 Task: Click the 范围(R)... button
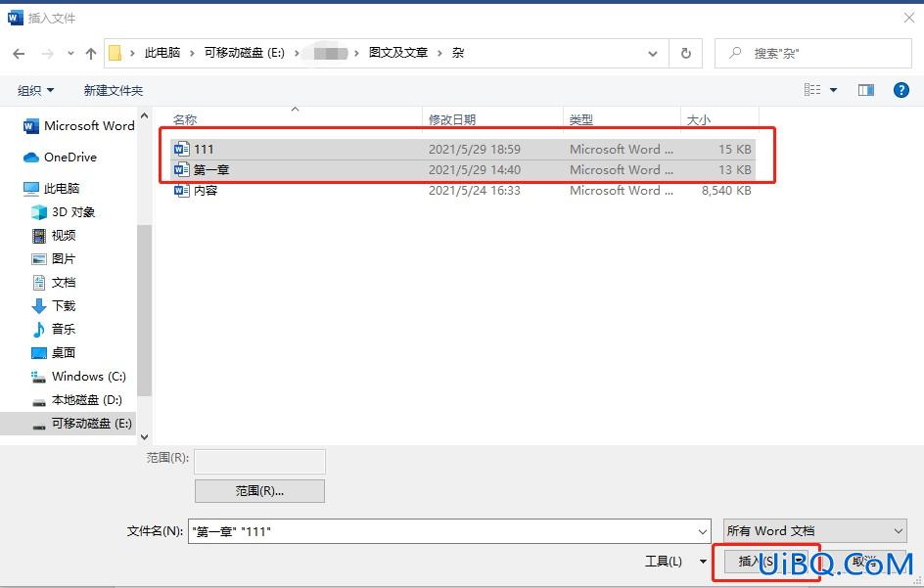260,491
